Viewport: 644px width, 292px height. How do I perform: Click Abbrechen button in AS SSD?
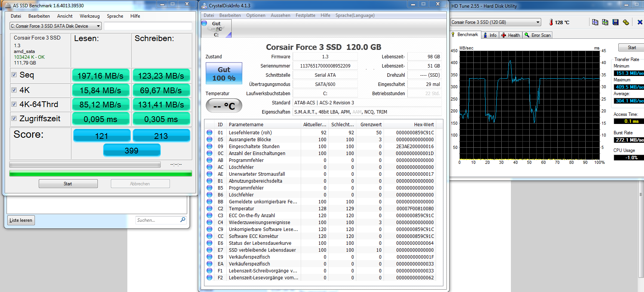(140, 184)
